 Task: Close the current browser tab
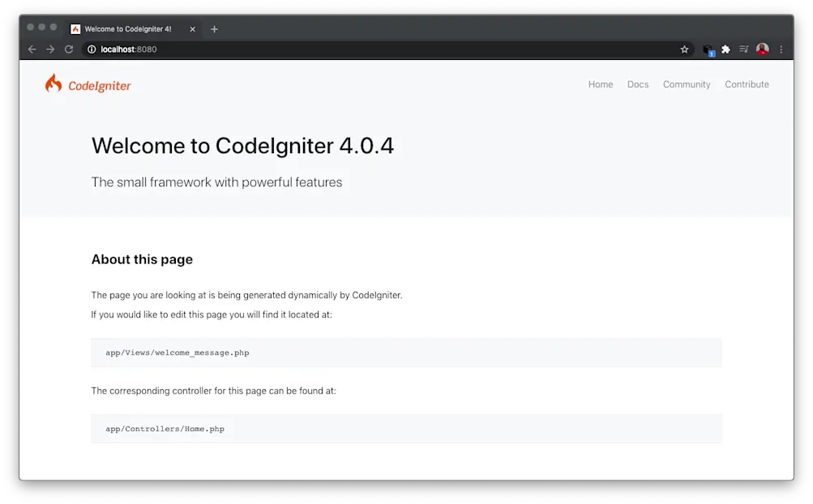[x=192, y=28]
